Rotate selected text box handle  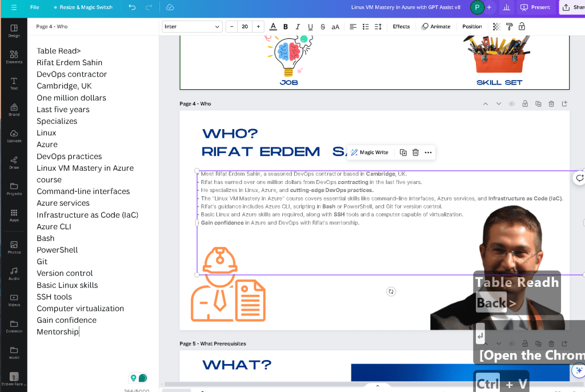click(391, 291)
